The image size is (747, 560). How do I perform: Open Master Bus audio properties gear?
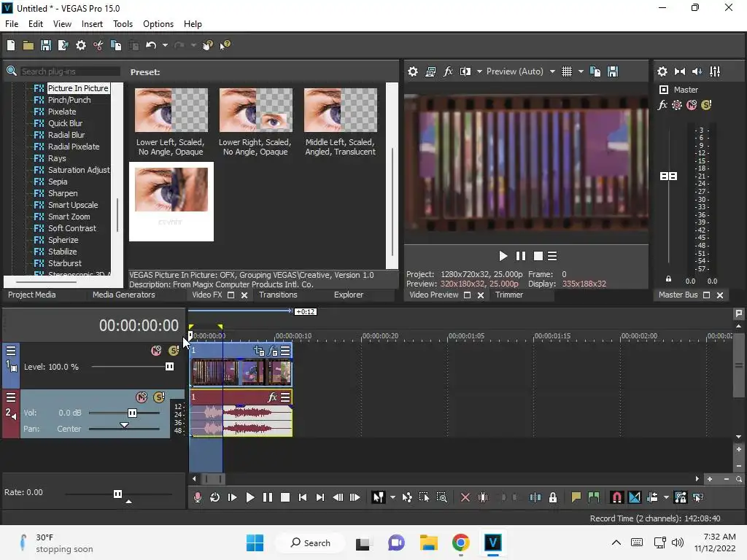(x=662, y=71)
